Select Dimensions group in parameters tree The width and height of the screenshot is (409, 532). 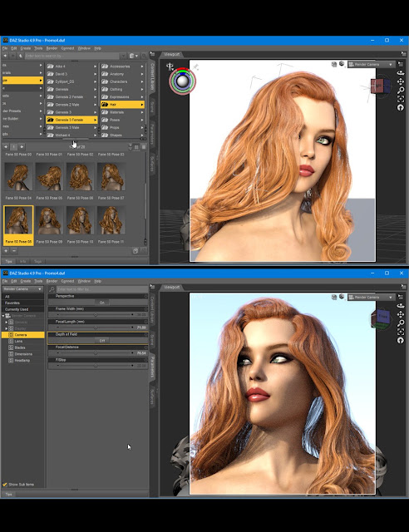click(x=23, y=354)
